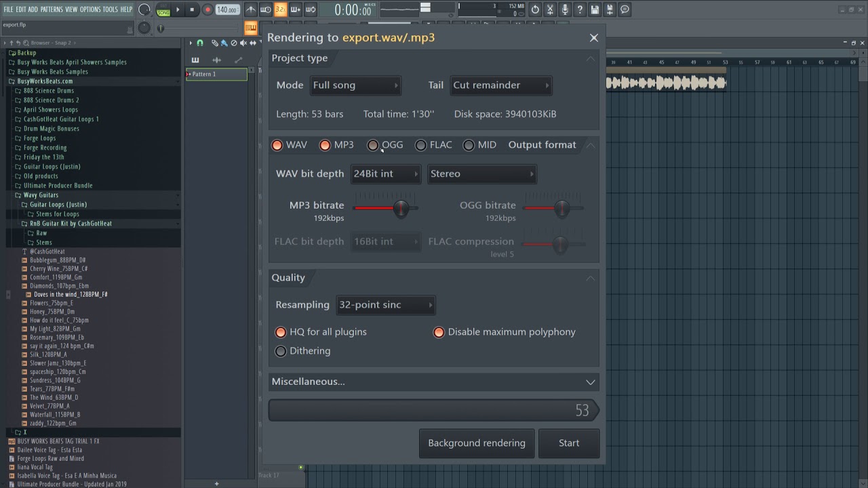The image size is (868, 488).
Task: Open the Resampling 32-point sinc dropdown
Action: point(385,305)
